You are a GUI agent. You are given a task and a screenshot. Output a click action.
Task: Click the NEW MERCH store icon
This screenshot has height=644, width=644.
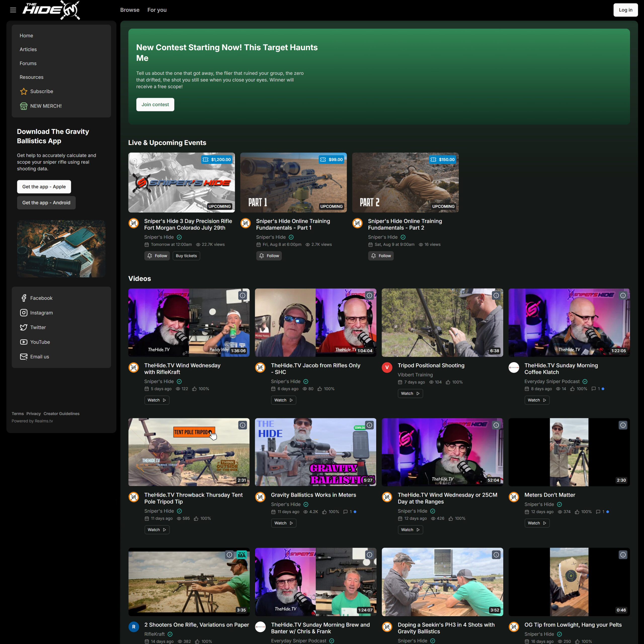(24, 106)
